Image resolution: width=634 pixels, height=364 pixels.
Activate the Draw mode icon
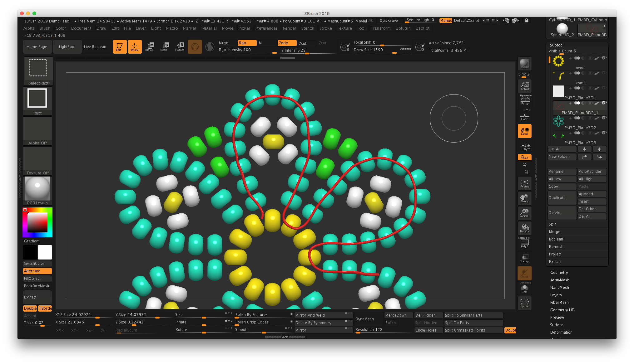click(x=135, y=47)
